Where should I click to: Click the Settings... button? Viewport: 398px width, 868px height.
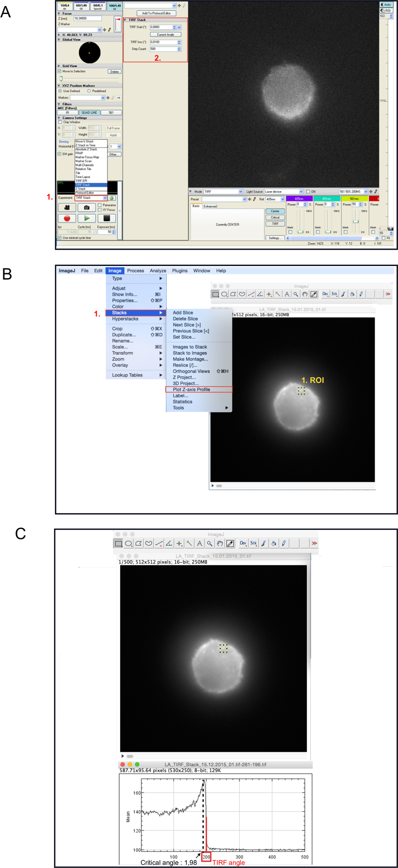coord(275,238)
